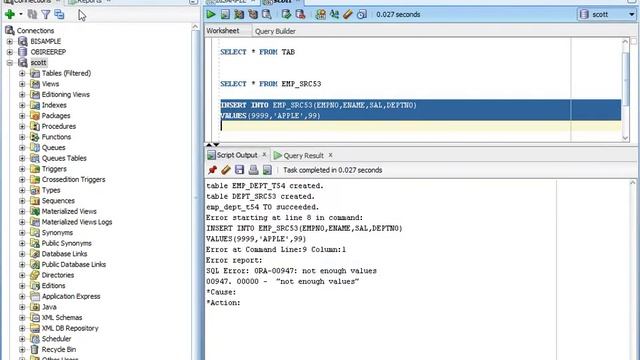The width and height of the screenshot is (640, 360).
Task: Click the line 'SELECT * FROM EMP_SRC53'
Action: pyautogui.click(x=271, y=84)
